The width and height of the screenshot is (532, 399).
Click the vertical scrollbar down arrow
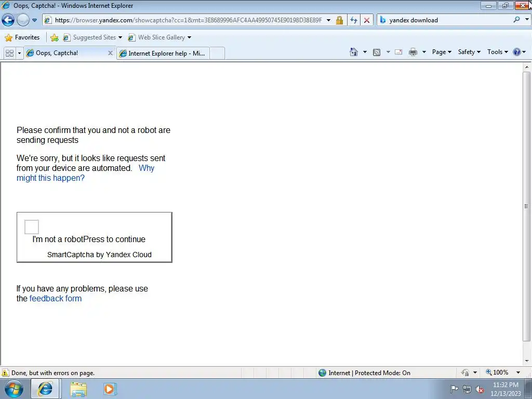coord(527,361)
